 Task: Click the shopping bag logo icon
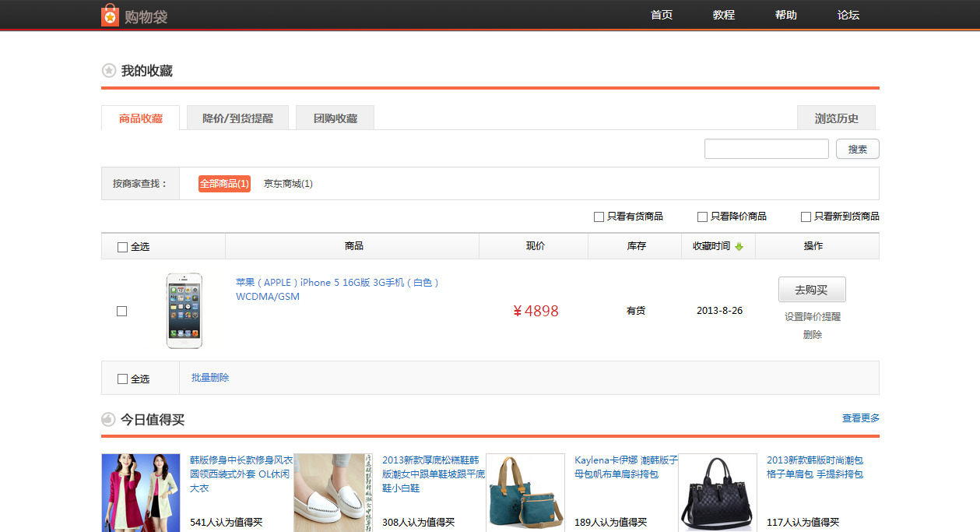110,15
